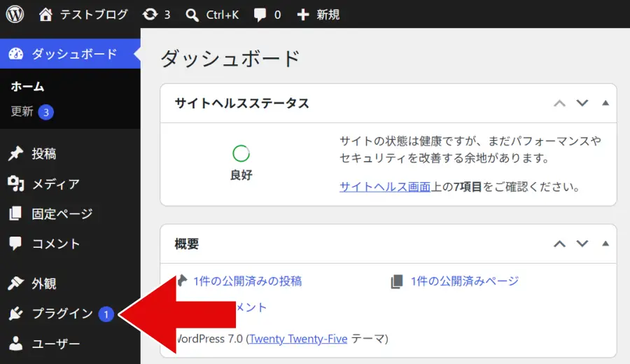The width and height of the screenshot is (630, 364).
Task: Click the blue badge 3 next to 更新
Action: pyautogui.click(x=45, y=112)
